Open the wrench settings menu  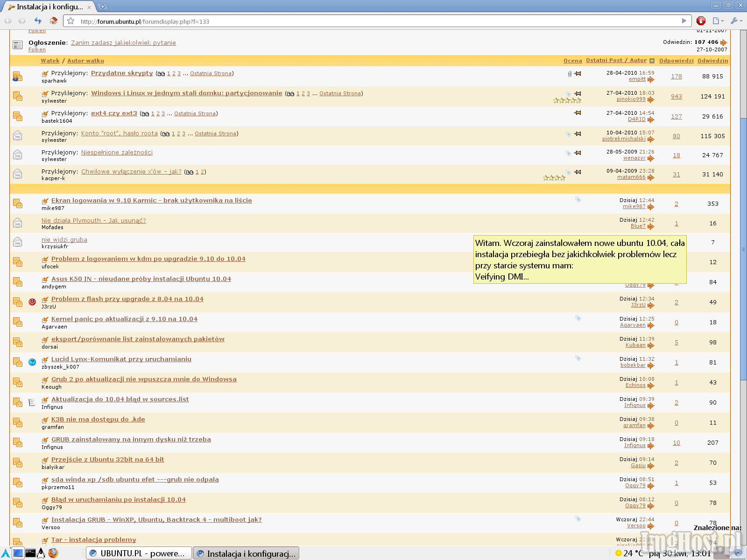point(736,21)
